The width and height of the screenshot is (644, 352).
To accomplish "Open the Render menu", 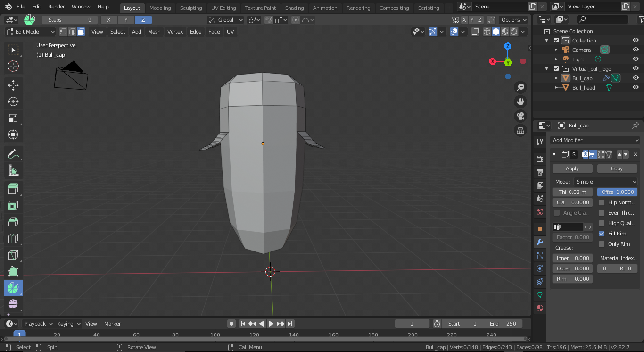I will 57,7.
